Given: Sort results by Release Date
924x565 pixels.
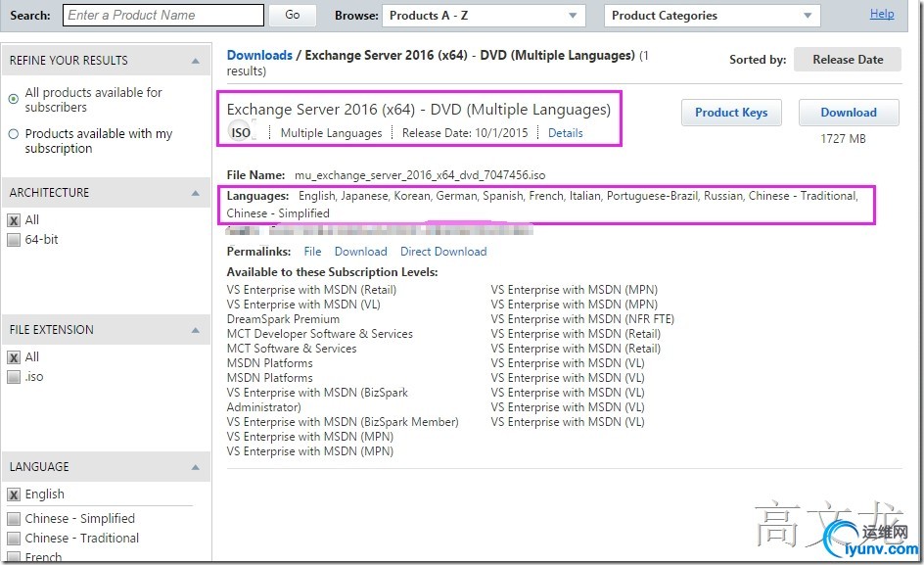Looking at the screenshot, I should tap(848, 60).
